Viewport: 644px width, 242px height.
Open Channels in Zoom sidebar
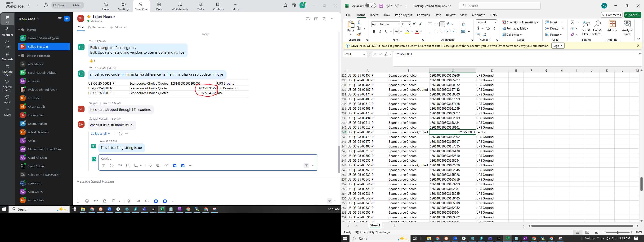click(x=8, y=56)
